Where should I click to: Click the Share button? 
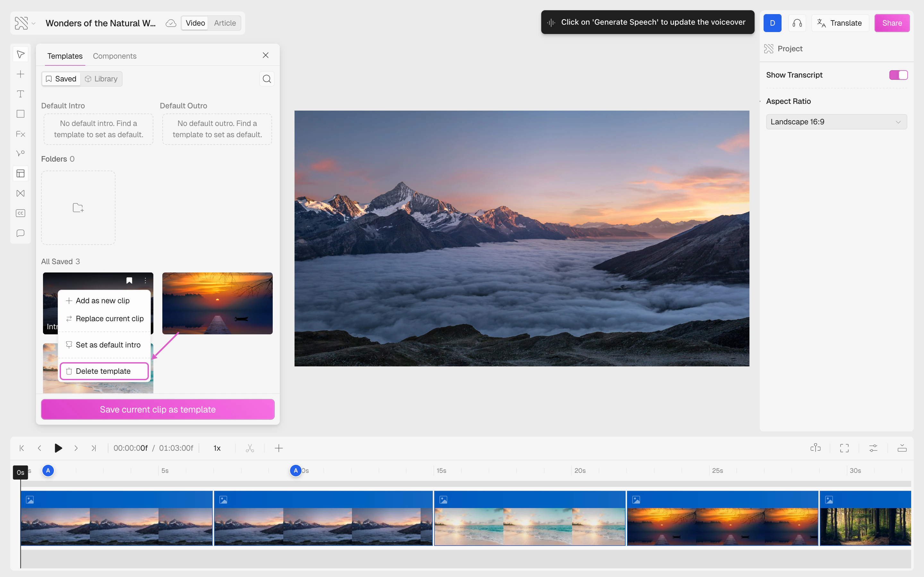(892, 23)
